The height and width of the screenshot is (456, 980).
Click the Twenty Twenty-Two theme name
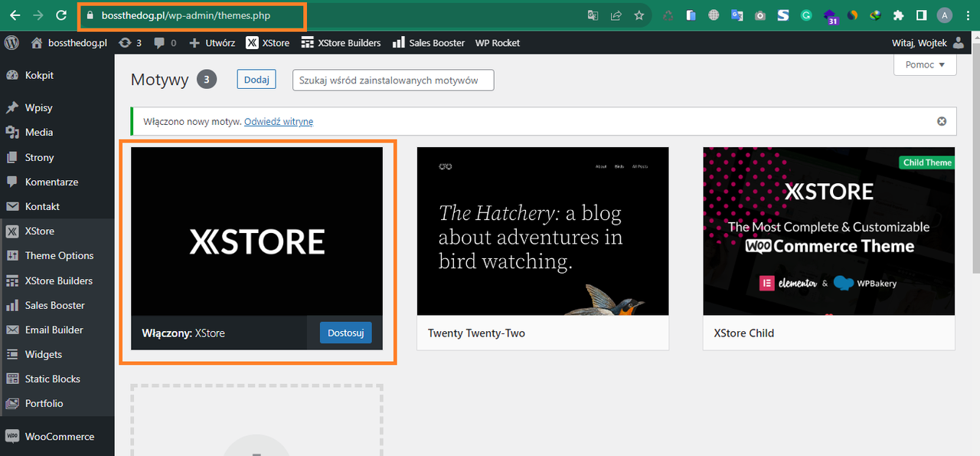[x=476, y=333]
